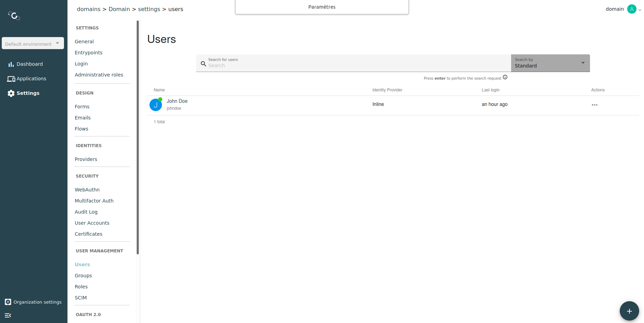
Task: Go to Groups under User Management
Action: [83, 276]
